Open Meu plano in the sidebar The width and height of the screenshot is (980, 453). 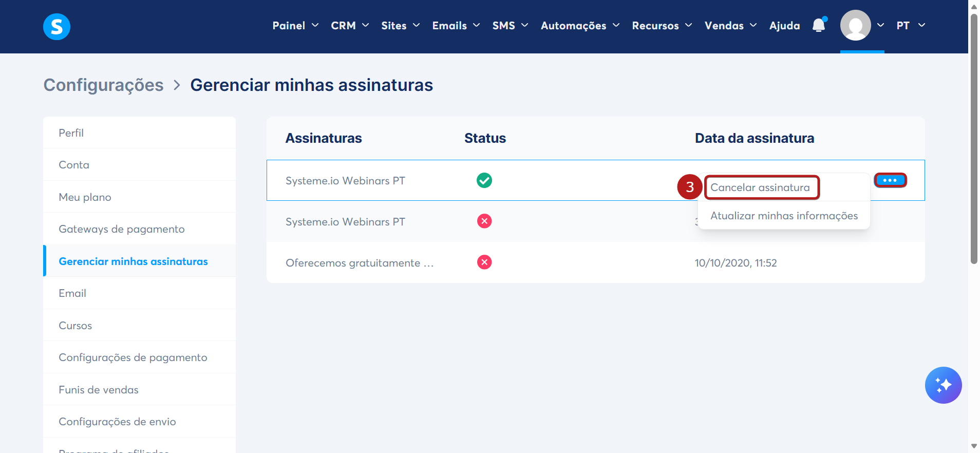click(139, 197)
